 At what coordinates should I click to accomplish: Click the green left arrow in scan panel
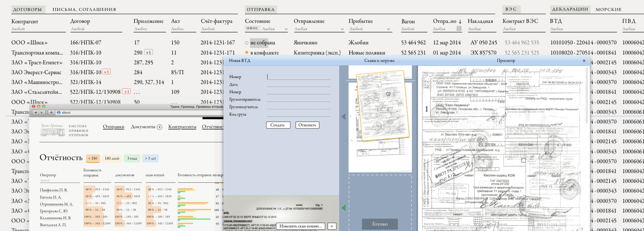click(x=343, y=208)
